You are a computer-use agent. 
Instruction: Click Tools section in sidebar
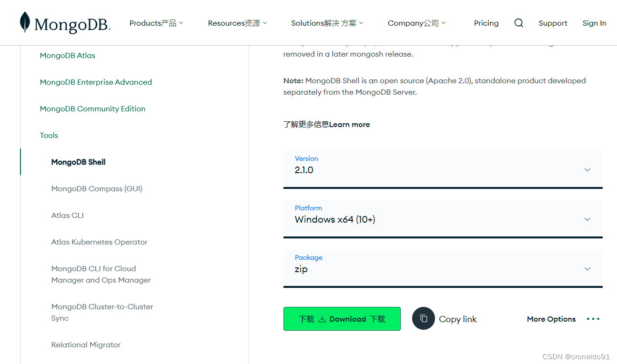pyautogui.click(x=49, y=135)
